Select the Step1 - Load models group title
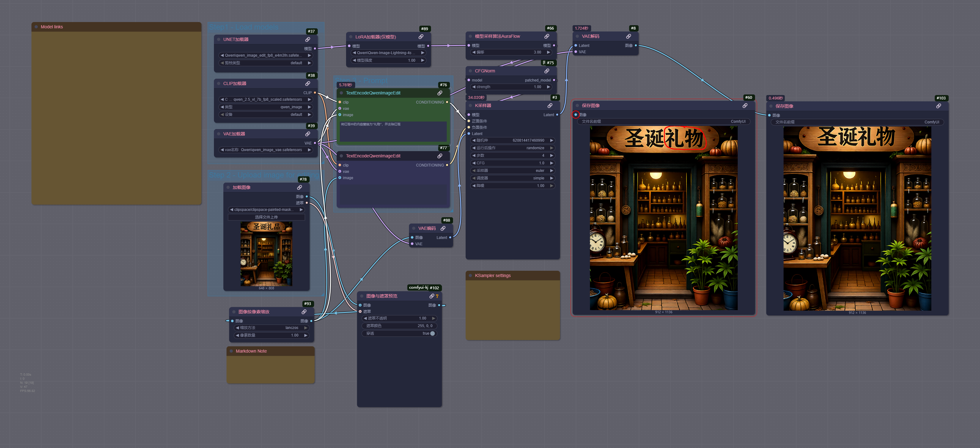The image size is (980, 448). tap(244, 27)
